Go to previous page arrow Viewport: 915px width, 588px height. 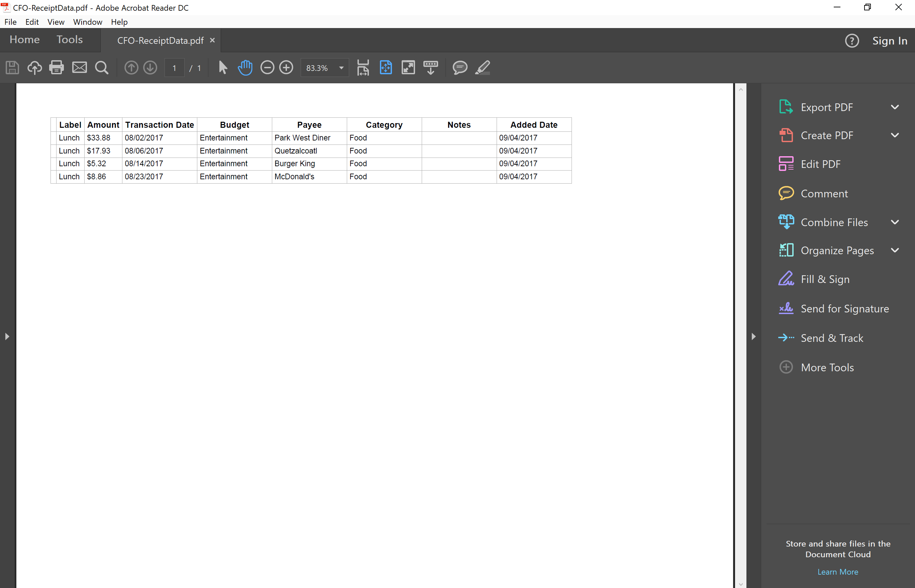point(131,68)
